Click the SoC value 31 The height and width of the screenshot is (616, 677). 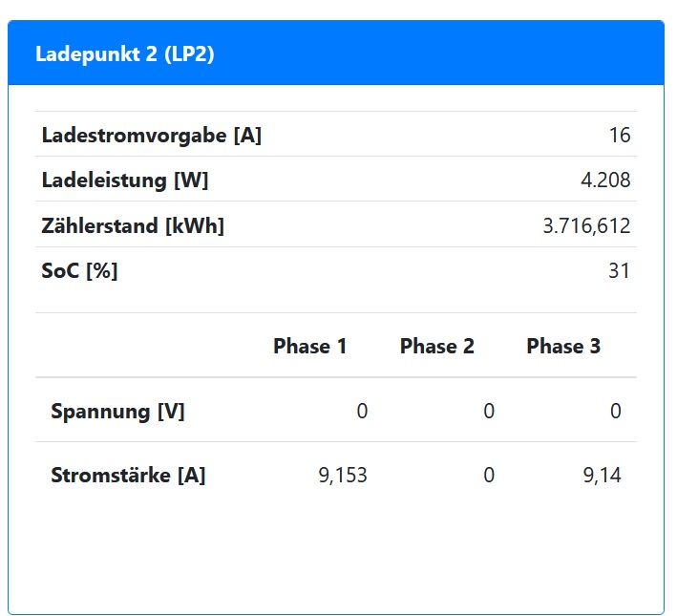click(x=620, y=271)
